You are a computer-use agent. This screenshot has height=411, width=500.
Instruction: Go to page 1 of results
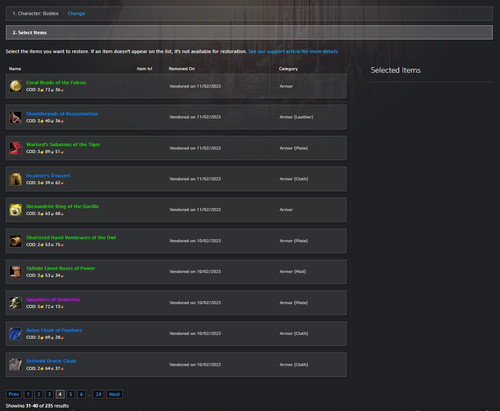click(x=28, y=394)
